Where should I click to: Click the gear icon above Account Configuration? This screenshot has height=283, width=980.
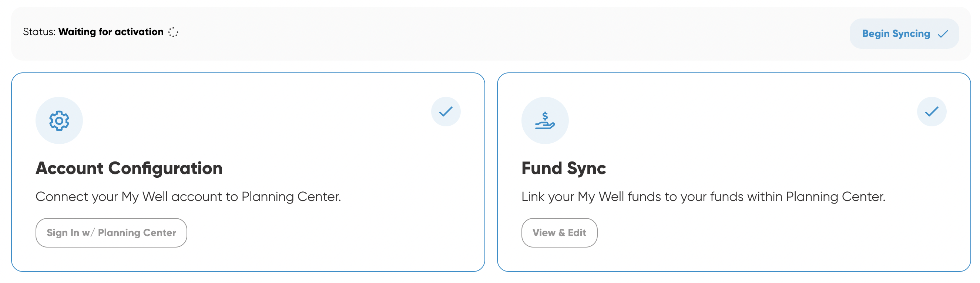click(x=59, y=120)
